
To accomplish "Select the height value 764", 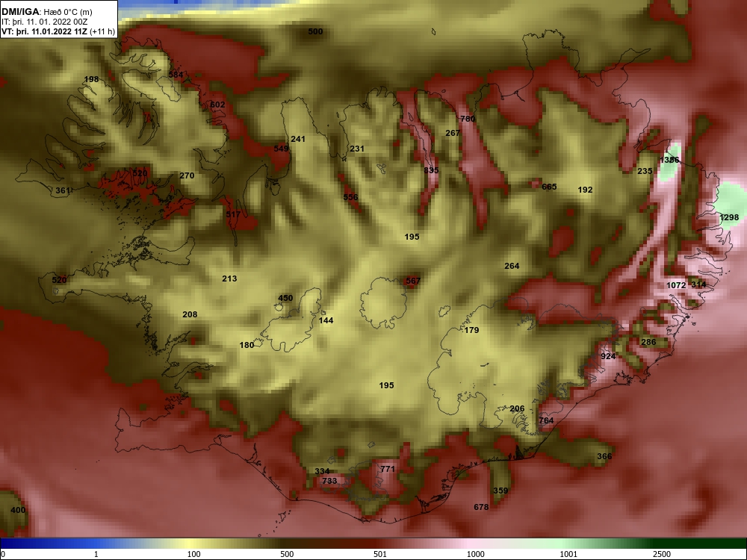I will click(x=546, y=420).
